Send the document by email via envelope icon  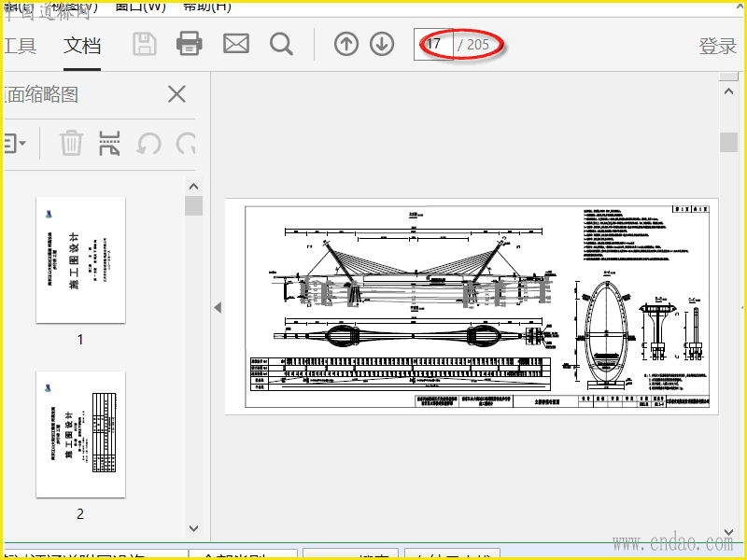(x=236, y=44)
